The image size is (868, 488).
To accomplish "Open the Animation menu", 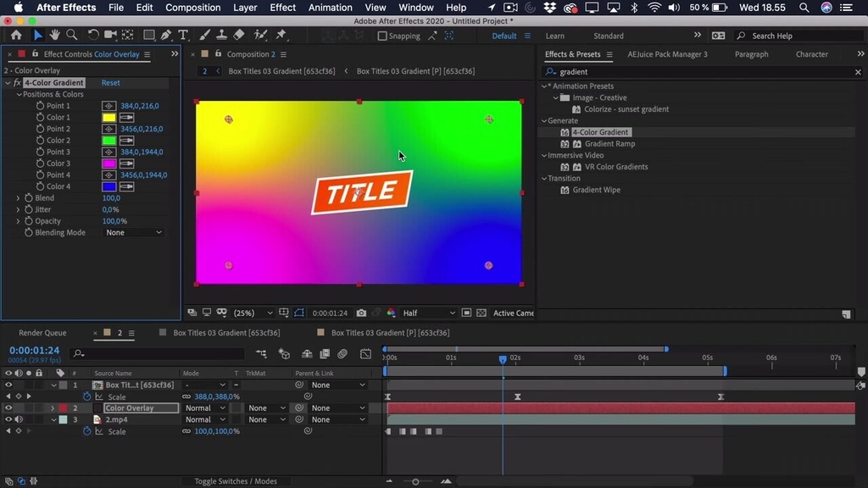I will pyautogui.click(x=330, y=8).
